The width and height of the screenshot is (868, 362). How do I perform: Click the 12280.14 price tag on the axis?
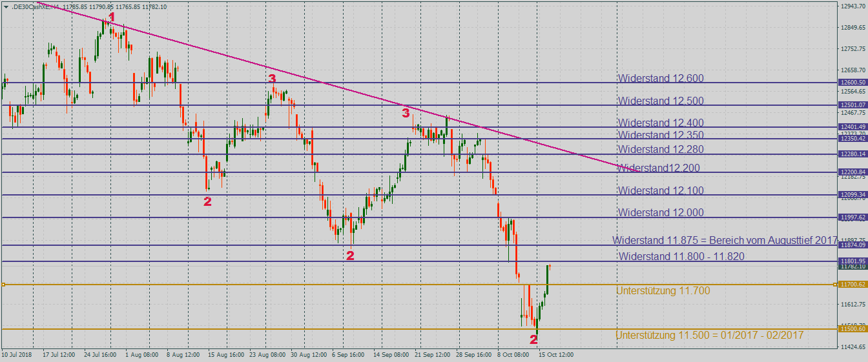[852, 154]
